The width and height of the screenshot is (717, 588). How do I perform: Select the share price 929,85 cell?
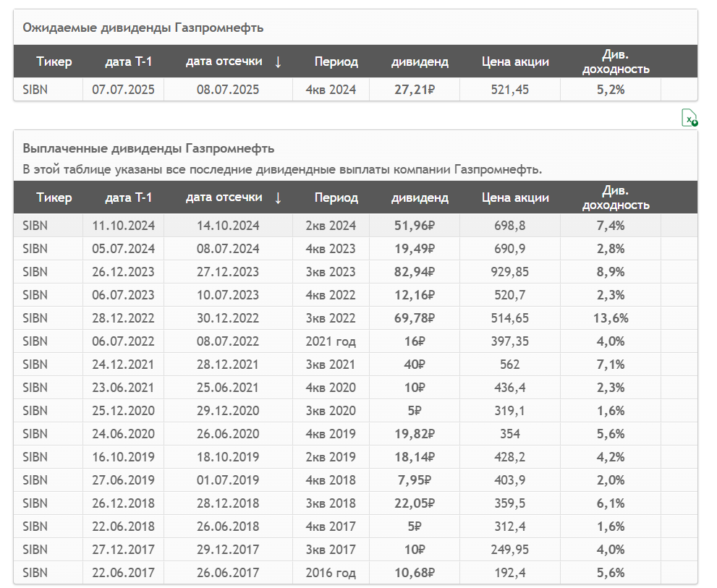510,272
